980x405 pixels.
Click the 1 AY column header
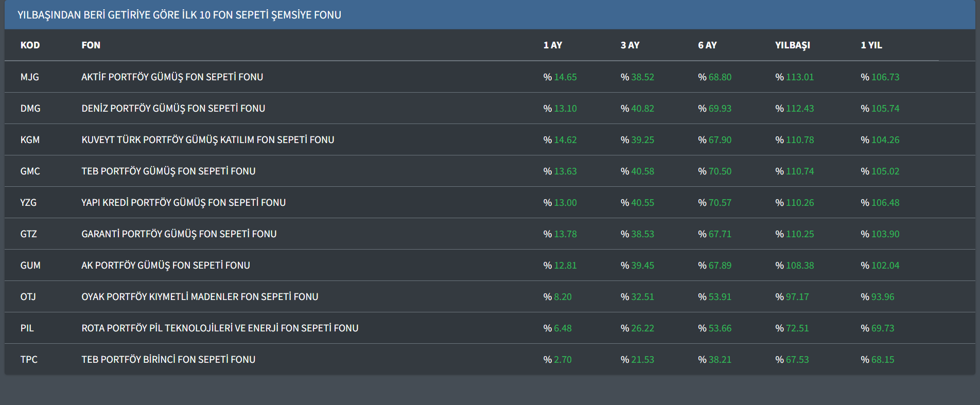pyautogui.click(x=552, y=45)
